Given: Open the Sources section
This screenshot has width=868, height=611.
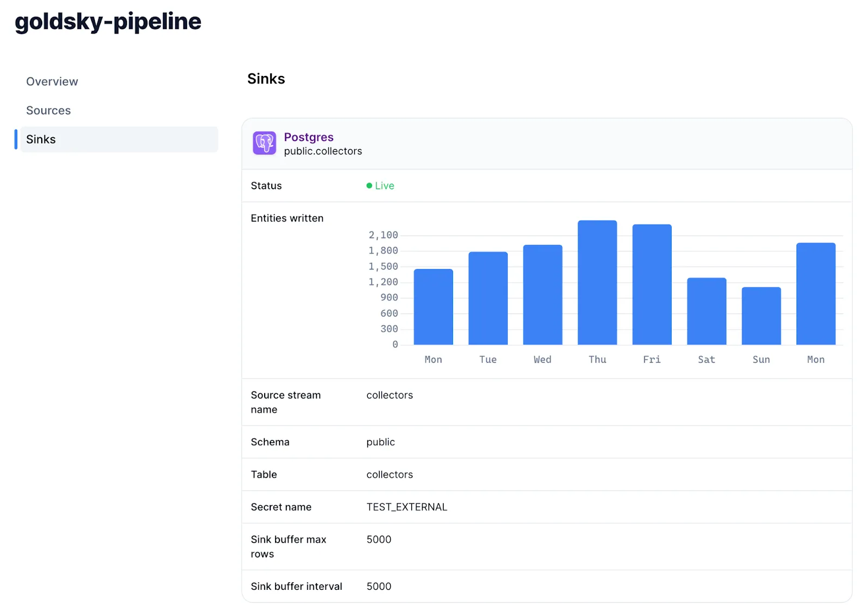Looking at the screenshot, I should coord(48,110).
